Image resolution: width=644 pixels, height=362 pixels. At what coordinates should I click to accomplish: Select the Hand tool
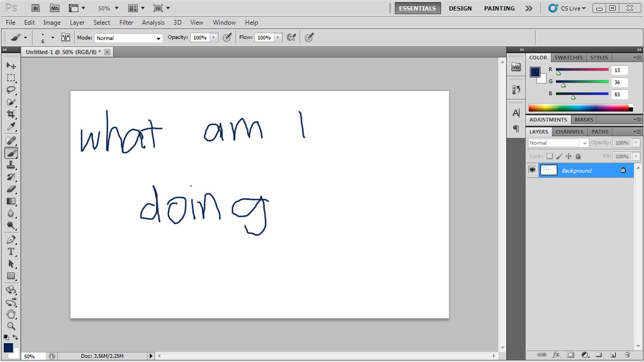point(11,314)
